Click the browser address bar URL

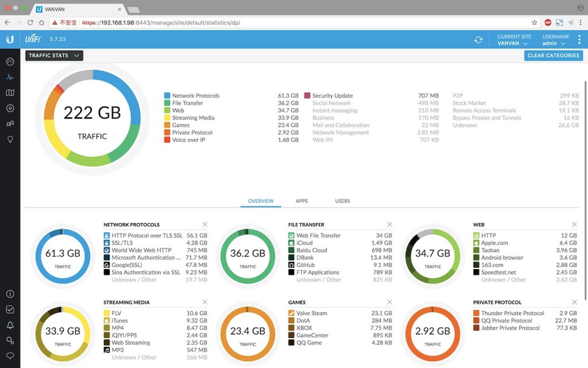(161, 22)
